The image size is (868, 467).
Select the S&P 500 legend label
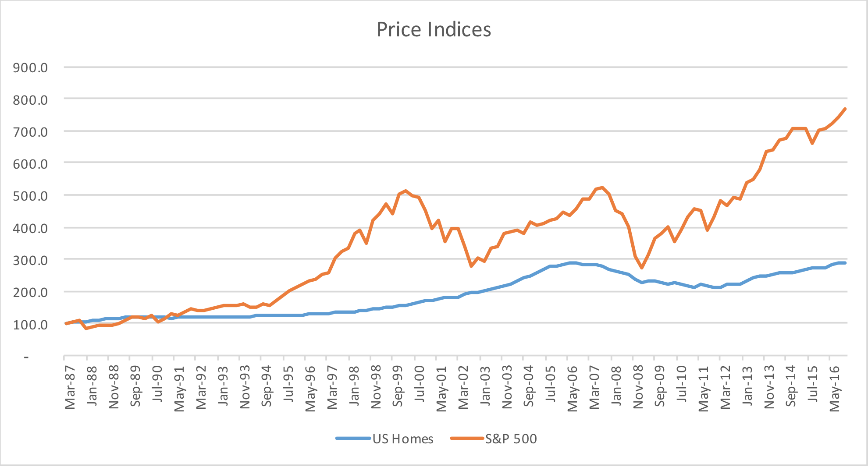click(x=511, y=439)
